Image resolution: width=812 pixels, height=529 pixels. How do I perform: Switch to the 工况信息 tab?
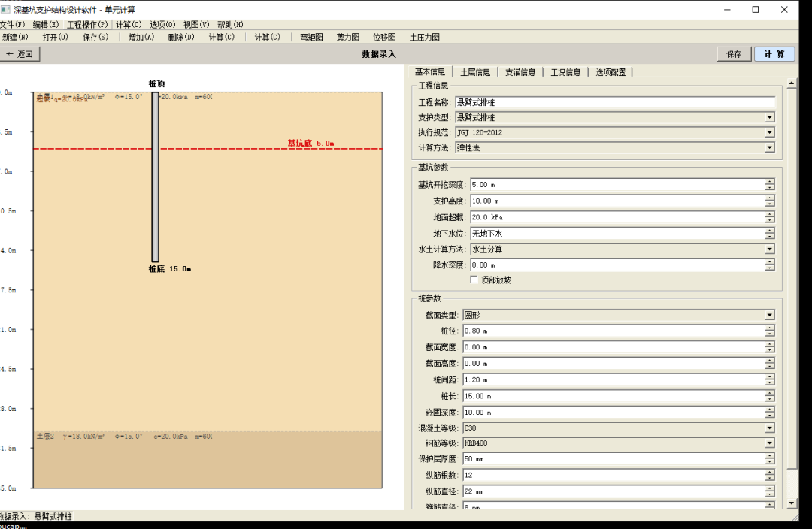(565, 72)
